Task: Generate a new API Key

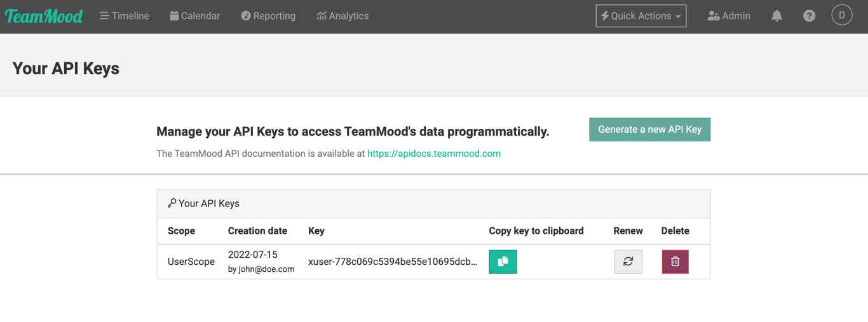Action: click(x=649, y=130)
